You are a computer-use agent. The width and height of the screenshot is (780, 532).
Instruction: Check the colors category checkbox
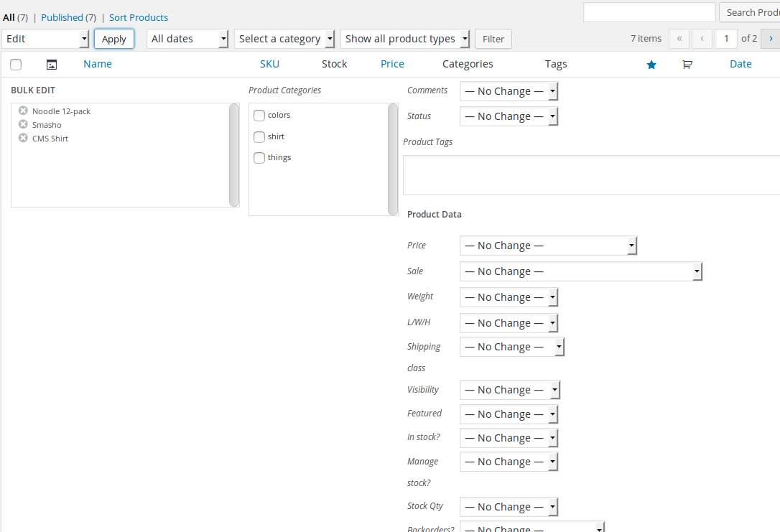(259, 116)
